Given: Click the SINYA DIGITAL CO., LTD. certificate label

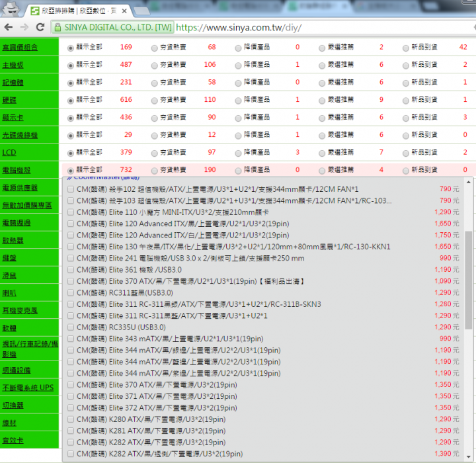Looking at the screenshot, I should click(118, 28).
